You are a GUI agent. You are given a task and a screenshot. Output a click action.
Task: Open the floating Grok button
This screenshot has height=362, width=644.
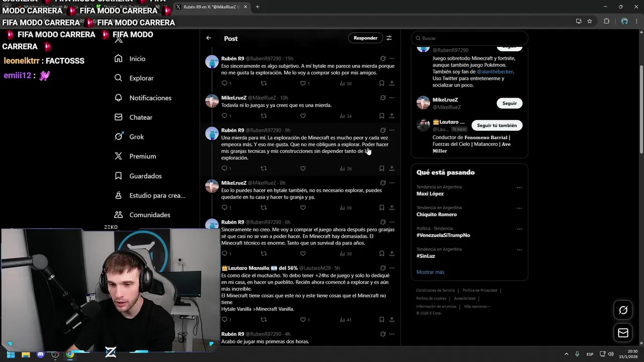[623, 310]
